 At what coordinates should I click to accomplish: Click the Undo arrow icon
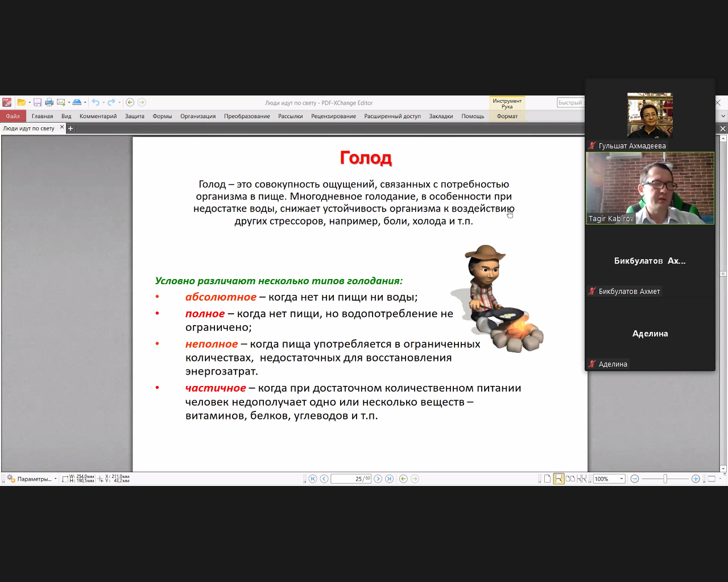tap(96, 102)
